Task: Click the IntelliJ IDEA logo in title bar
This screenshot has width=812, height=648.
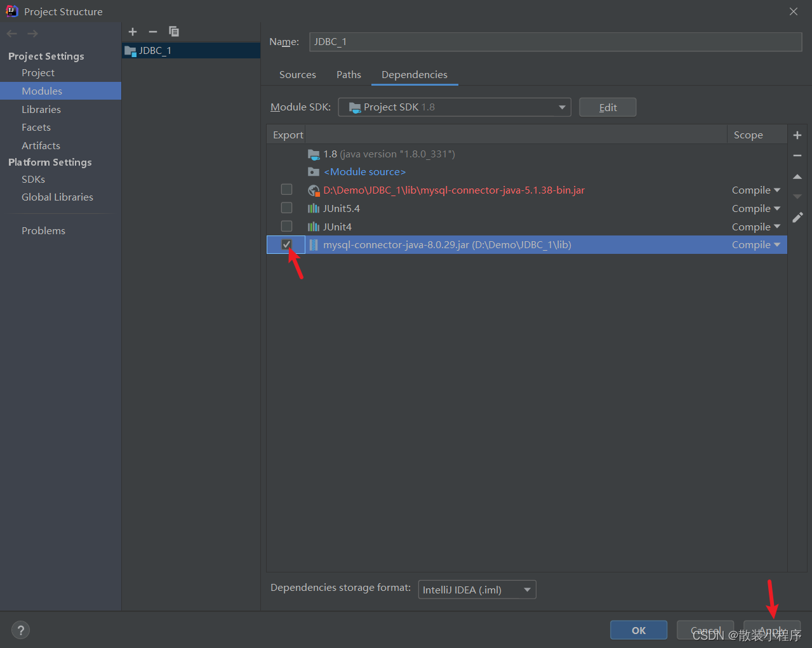Action: point(12,11)
